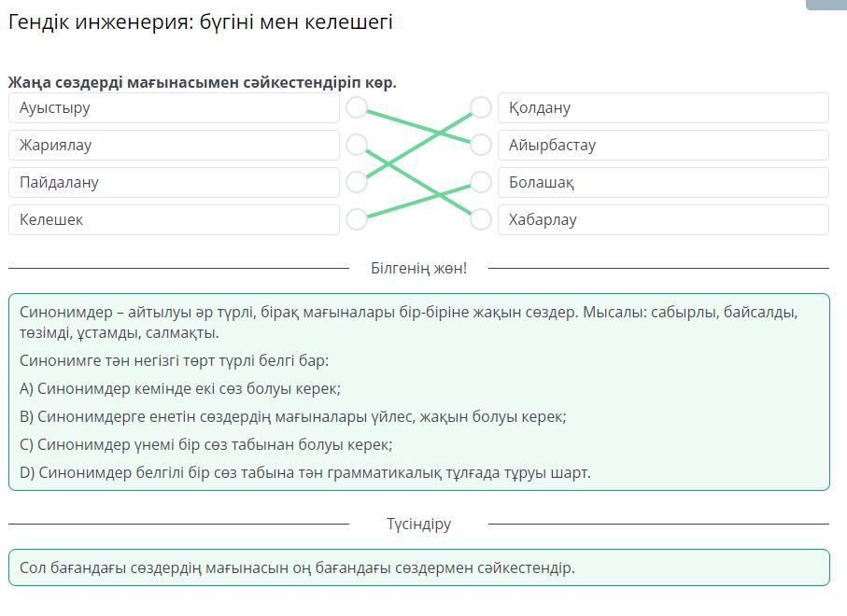847x616 pixels.
Task: Select the Жариялау word box
Action: tap(174, 145)
